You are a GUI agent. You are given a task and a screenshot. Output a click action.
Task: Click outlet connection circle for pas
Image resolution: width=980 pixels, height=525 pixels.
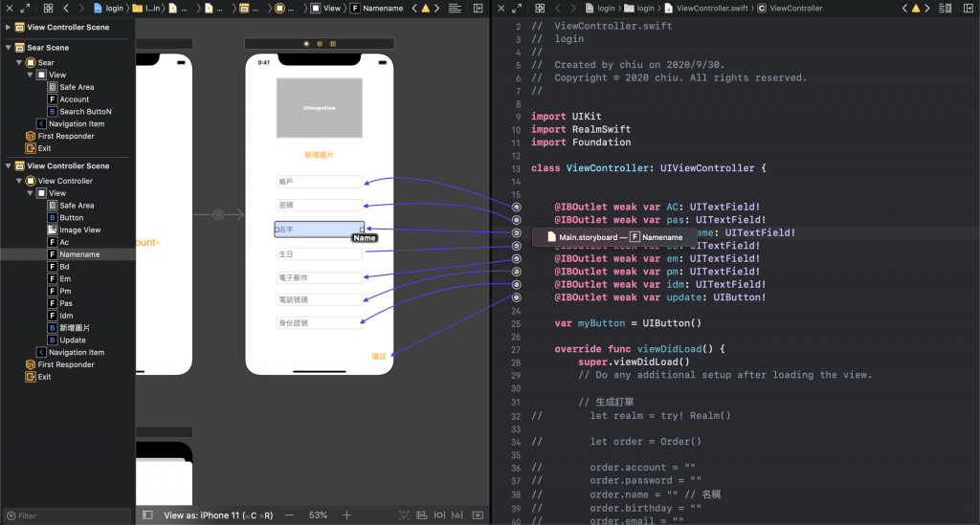pyautogui.click(x=516, y=220)
